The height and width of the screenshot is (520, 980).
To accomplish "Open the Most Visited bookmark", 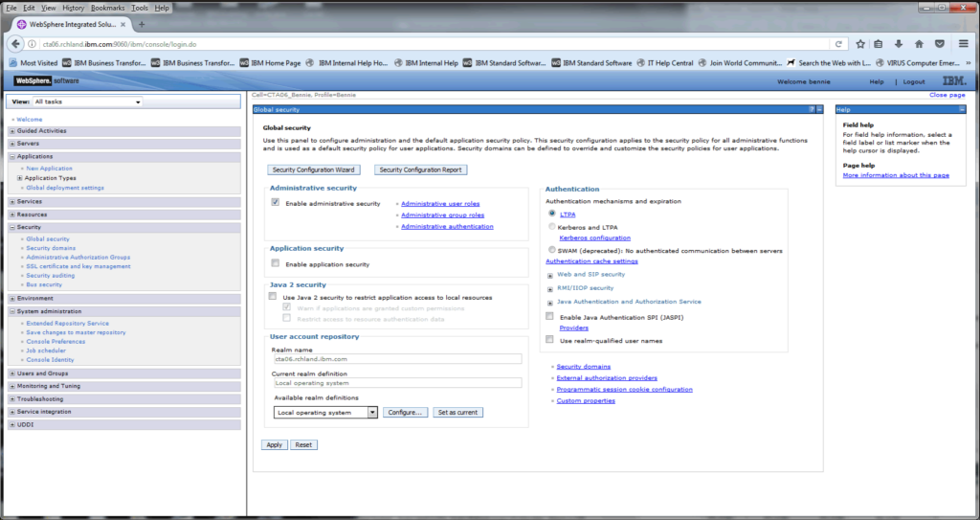I will pos(33,62).
